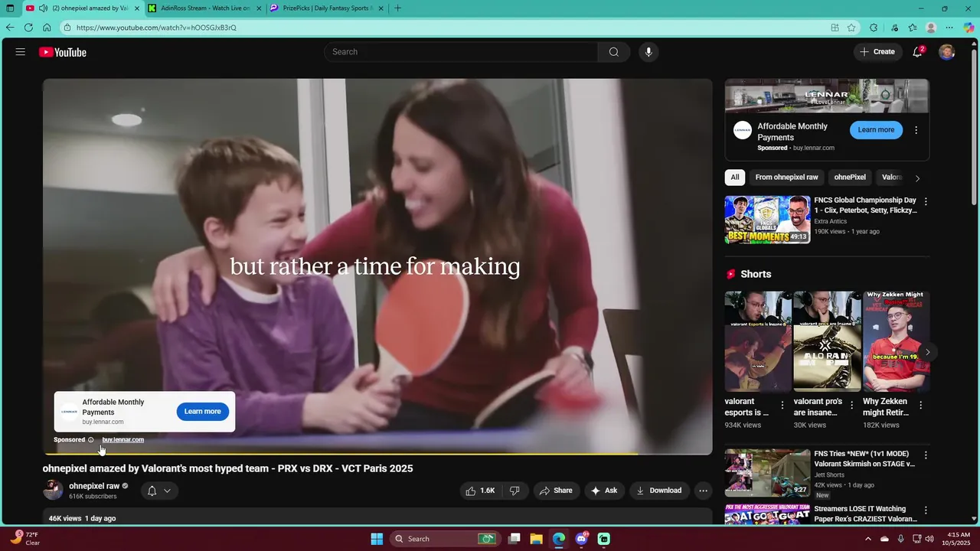Reload the page
This screenshot has height=551, width=980.
point(28,28)
